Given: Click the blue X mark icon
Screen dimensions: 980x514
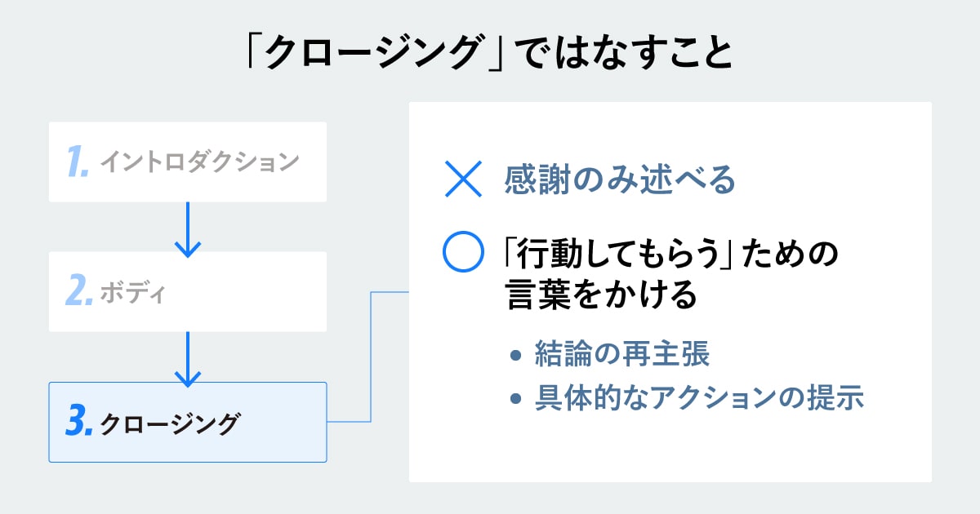Looking at the screenshot, I should [462, 180].
